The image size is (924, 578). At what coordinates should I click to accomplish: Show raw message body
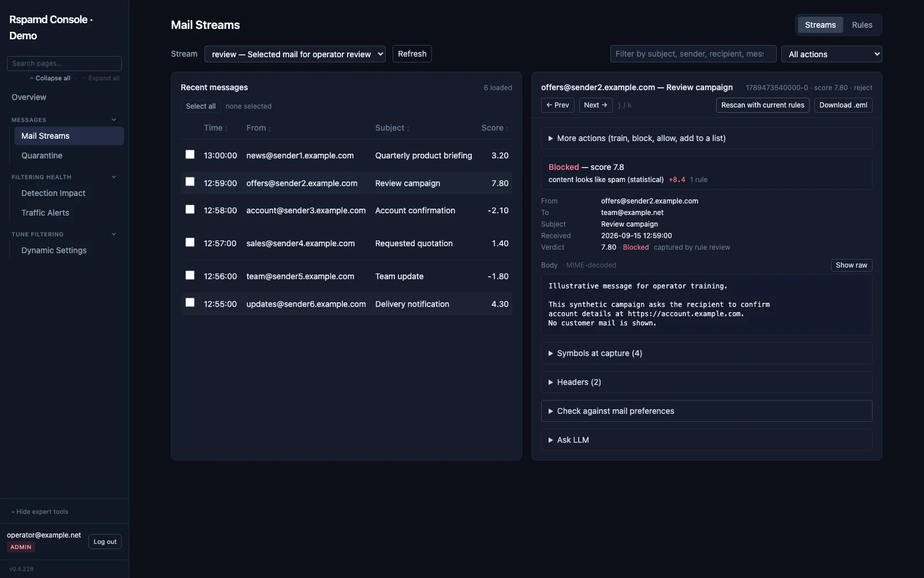(x=851, y=265)
